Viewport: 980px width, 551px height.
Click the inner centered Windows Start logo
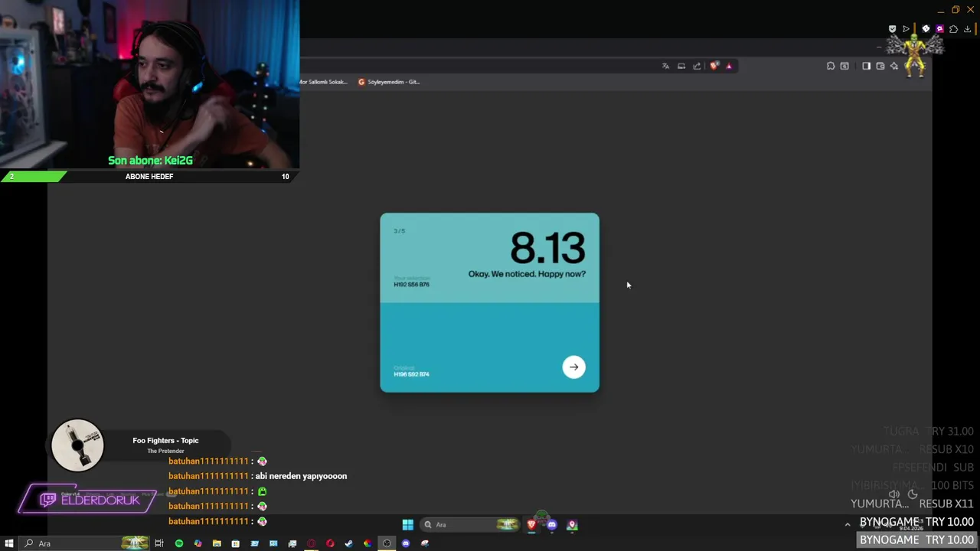[x=408, y=525]
